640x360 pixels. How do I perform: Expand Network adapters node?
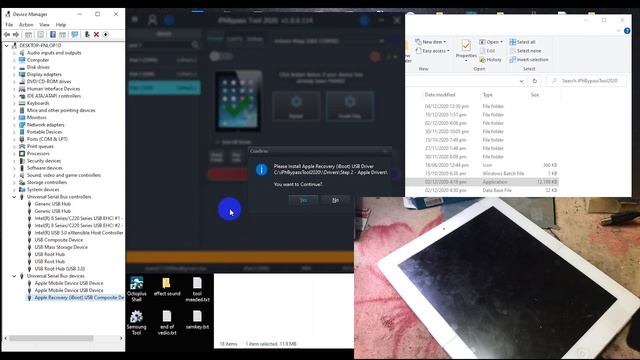tap(14, 125)
